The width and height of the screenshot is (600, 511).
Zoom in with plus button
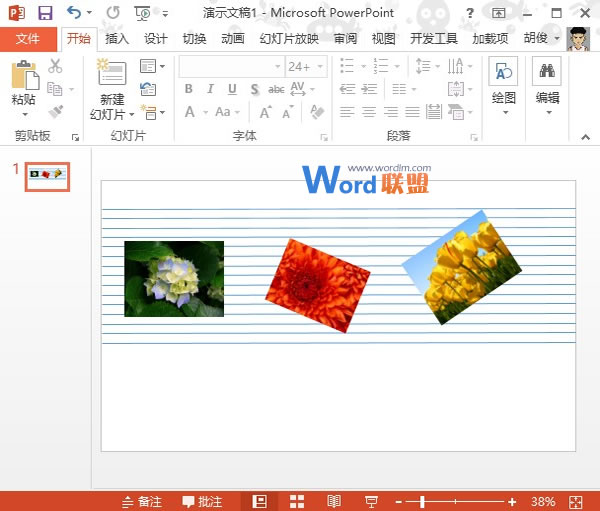click(x=512, y=501)
